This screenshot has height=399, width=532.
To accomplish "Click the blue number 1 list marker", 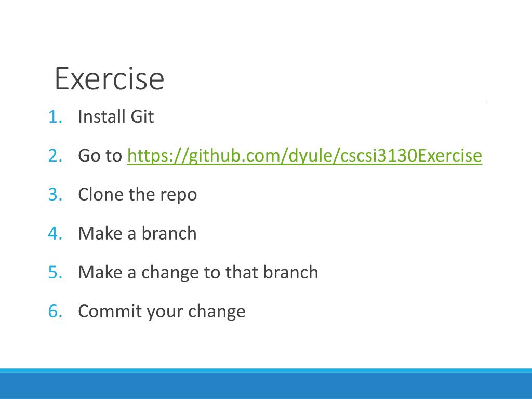I will pos(55,117).
